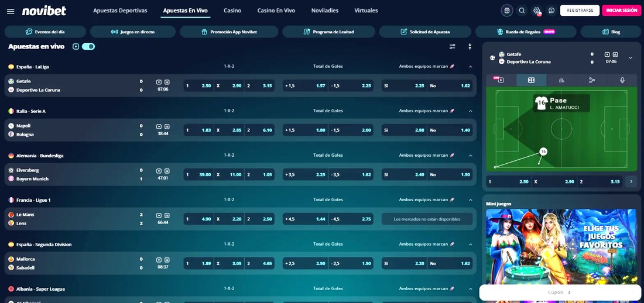Open Solicitud de Apuesta shortcut
This screenshot has height=303, width=644.
point(425,32)
